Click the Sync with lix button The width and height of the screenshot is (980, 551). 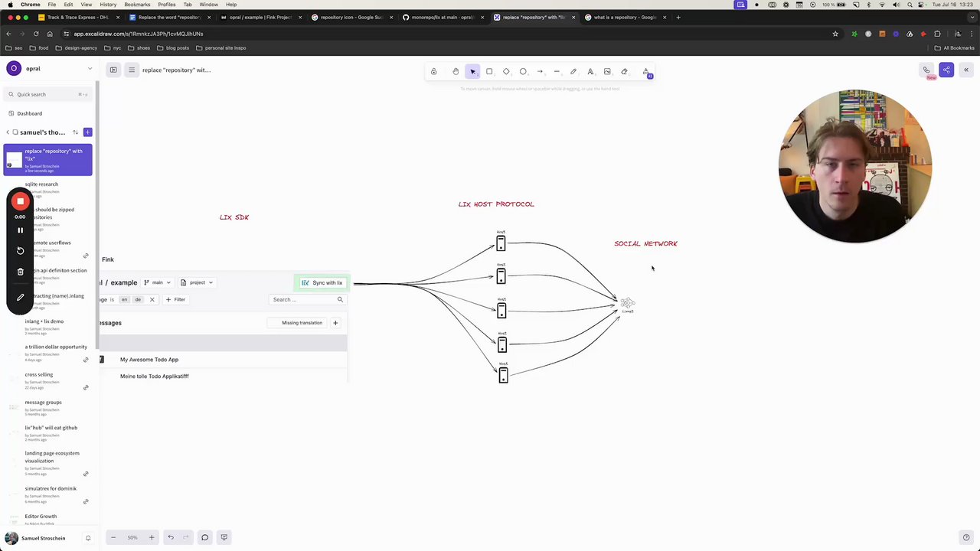[322, 282]
